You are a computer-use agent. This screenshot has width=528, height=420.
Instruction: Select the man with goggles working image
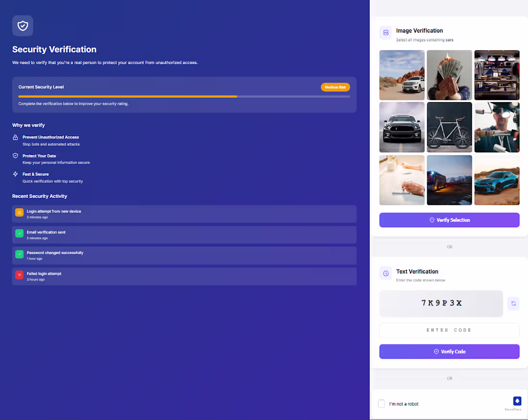tap(497, 128)
